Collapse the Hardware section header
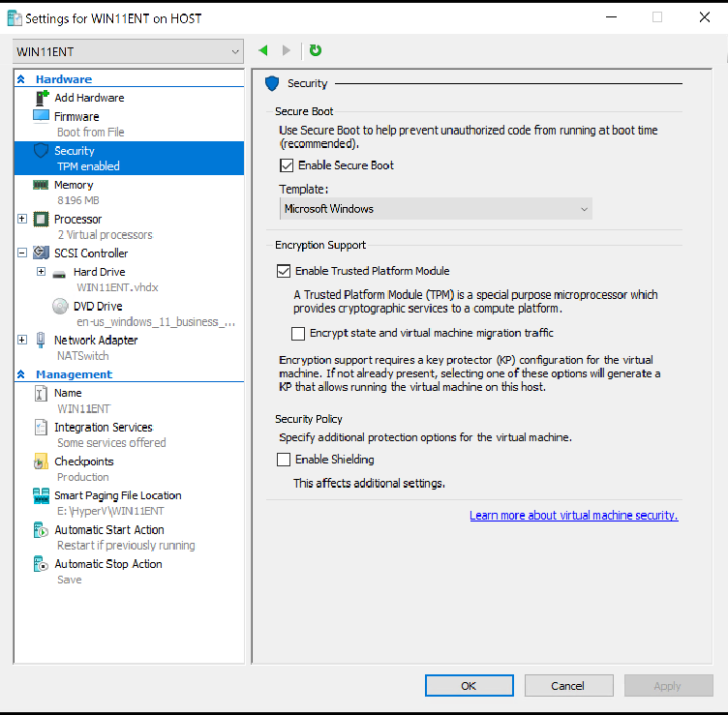This screenshot has width=728, height=715. [x=21, y=79]
